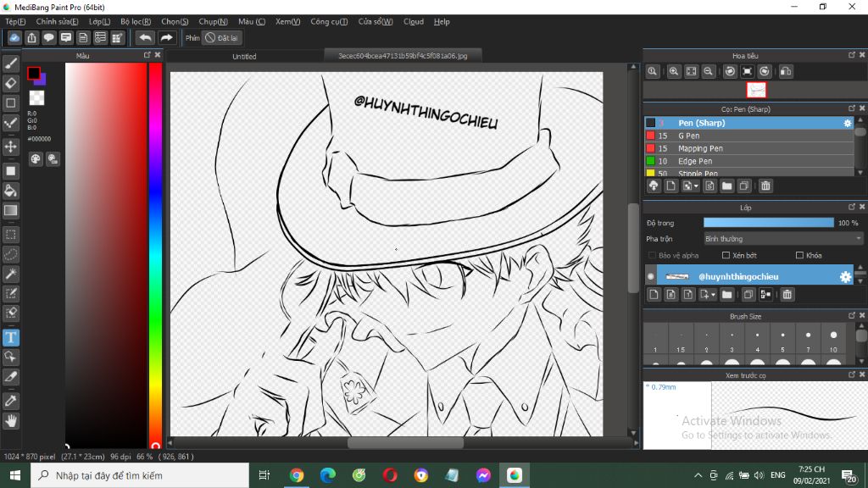Close the Brush Size panel
The image size is (868, 488).
coord(862,315)
